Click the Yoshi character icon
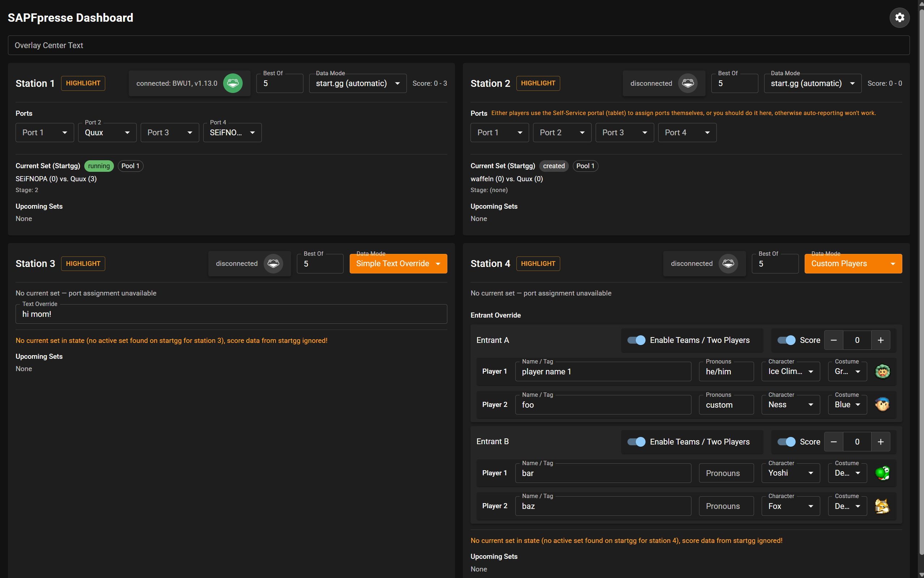Image resolution: width=924 pixels, height=578 pixels. tap(882, 473)
